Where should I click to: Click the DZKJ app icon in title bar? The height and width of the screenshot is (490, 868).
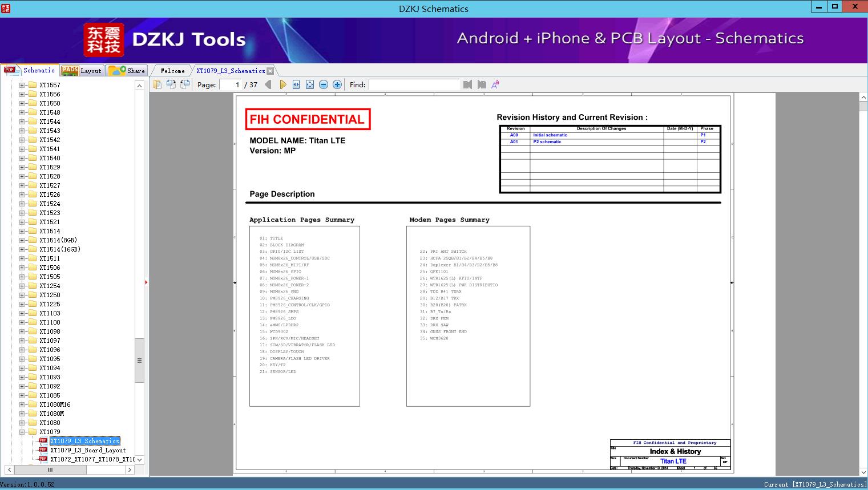tap(6, 8)
